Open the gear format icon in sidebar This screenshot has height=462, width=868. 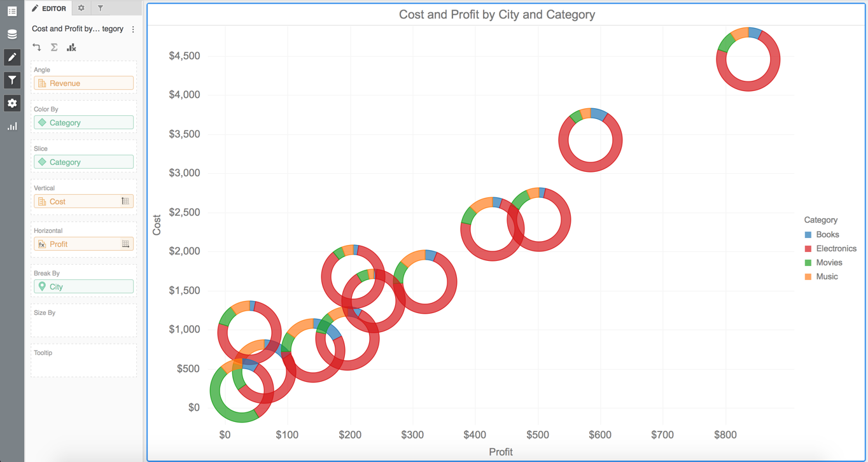[x=12, y=103]
